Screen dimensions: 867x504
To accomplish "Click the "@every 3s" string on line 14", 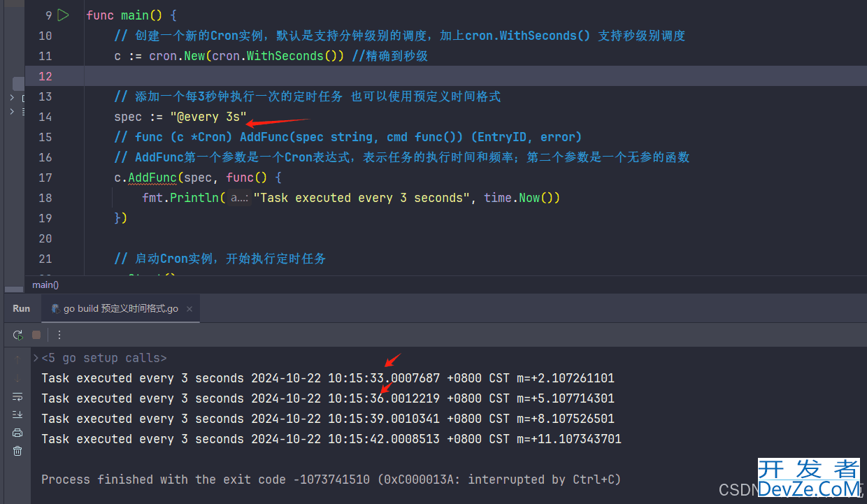I will 208,117.
